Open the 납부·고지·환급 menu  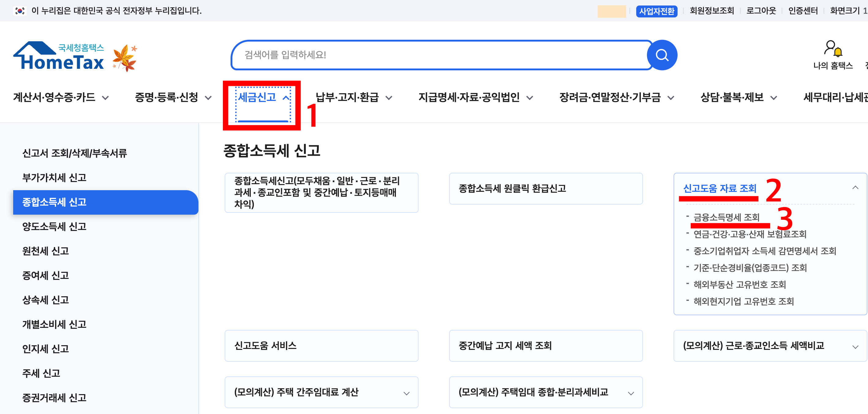pos(353,98)
